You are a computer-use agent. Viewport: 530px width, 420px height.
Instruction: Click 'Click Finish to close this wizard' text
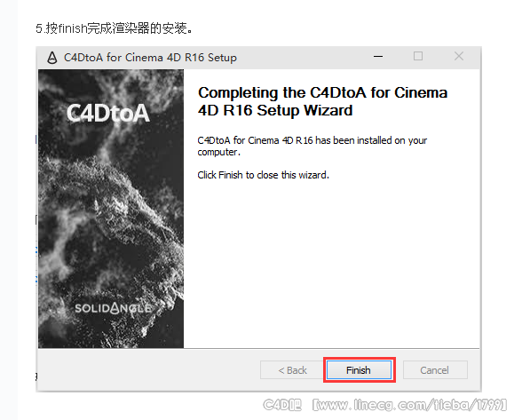pos(264,175)
